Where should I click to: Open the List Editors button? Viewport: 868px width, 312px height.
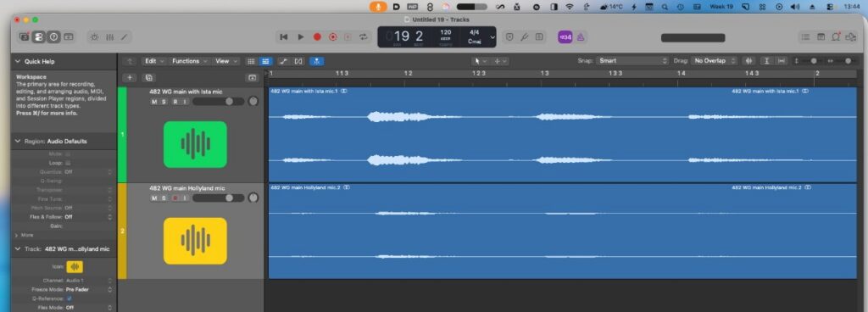[806, 37]
